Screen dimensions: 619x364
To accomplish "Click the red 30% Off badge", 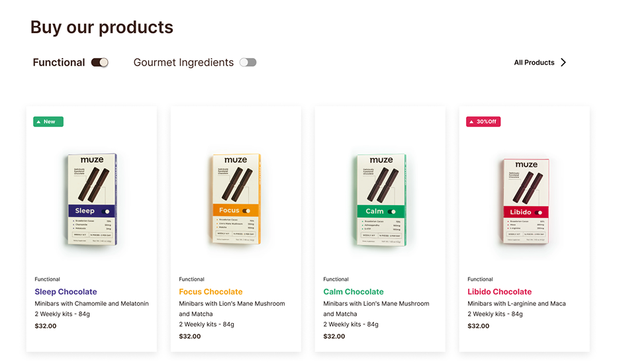I will [483, 122].
